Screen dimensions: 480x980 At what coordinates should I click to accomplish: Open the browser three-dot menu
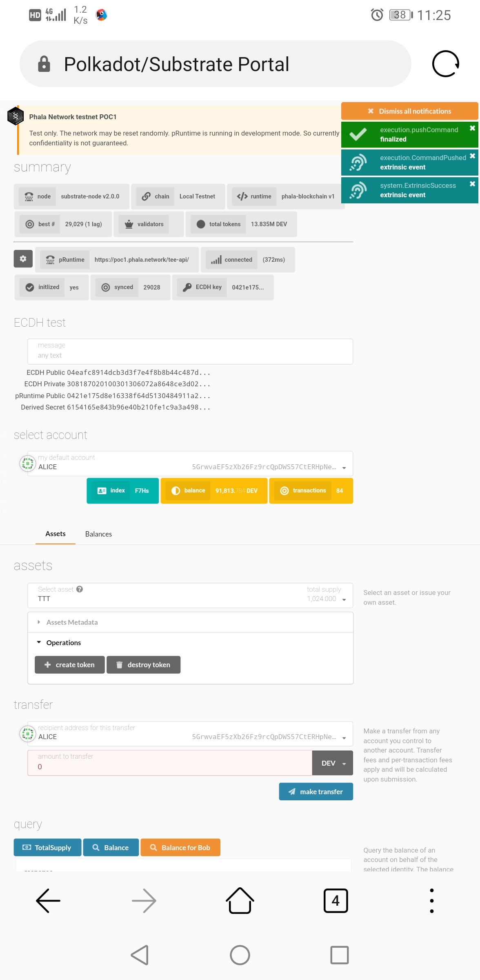(x=431, y=900)
